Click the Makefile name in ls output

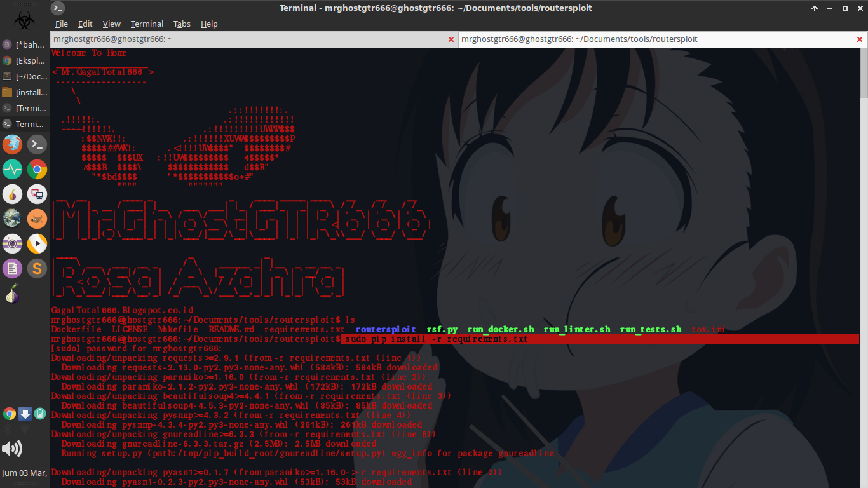click(178, 329)
